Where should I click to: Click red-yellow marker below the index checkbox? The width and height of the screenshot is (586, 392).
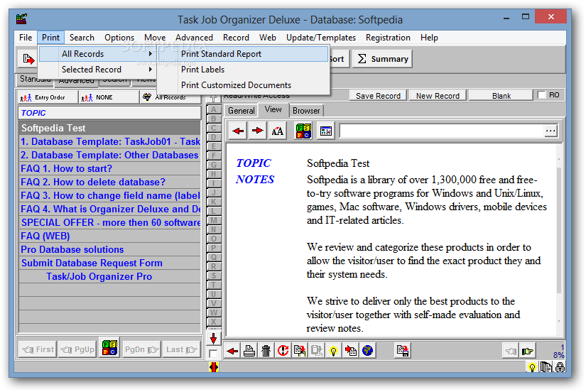(x=213, y=367)
